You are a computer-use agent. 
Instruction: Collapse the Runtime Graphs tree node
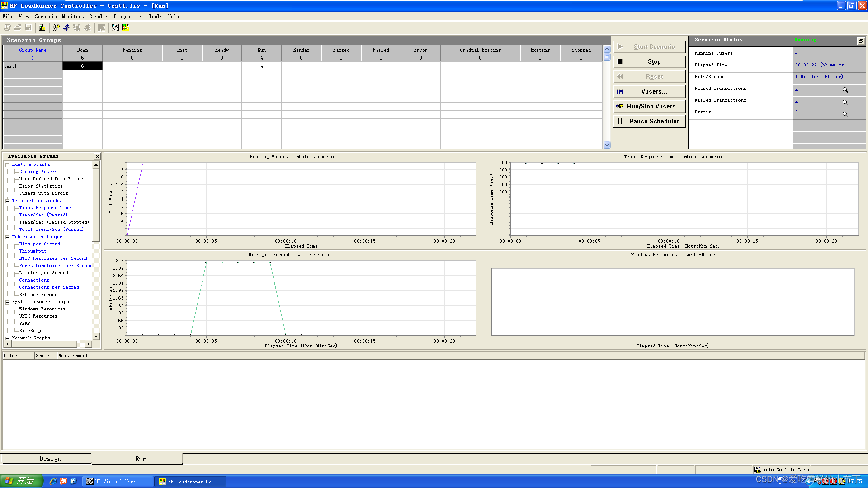point(7,165)
